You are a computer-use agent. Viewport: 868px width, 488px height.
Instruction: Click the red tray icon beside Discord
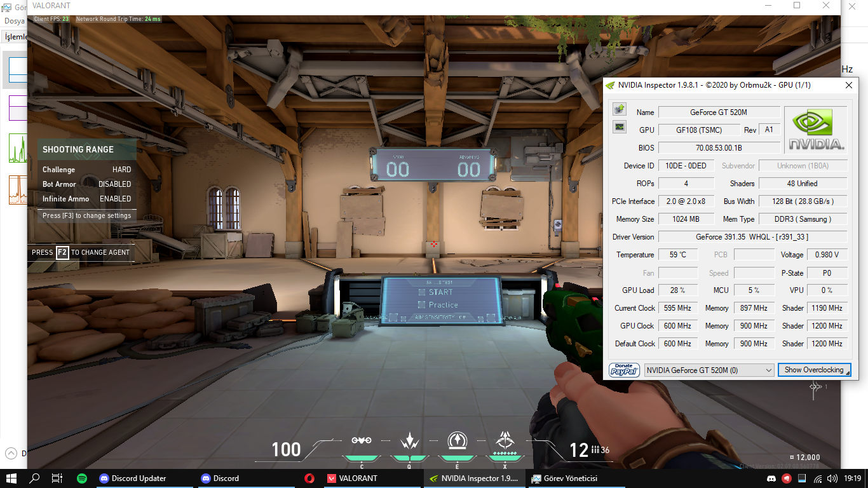tap(787, 478)
